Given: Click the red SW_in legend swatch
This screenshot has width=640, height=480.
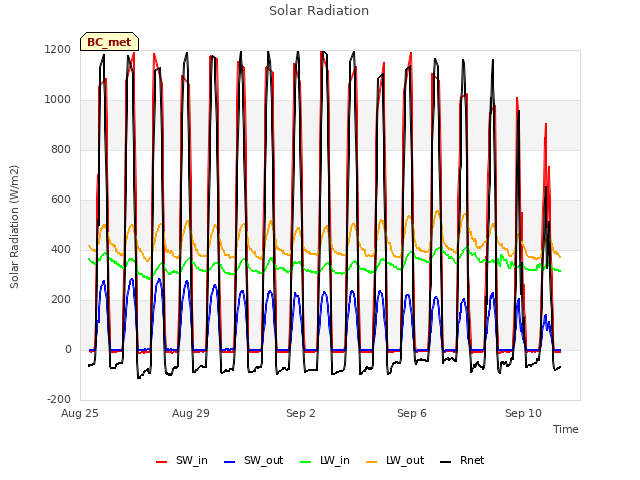Looking at the screenshot, I should click(162, 462).
